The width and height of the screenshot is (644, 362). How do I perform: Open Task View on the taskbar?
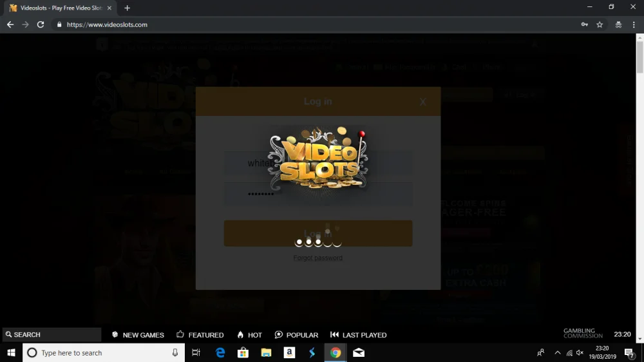tap(196, 352)
